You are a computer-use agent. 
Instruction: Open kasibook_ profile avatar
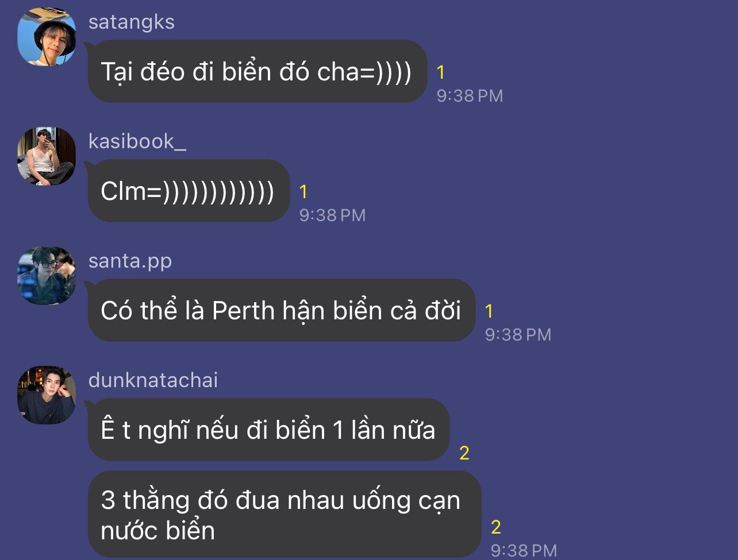47,156
